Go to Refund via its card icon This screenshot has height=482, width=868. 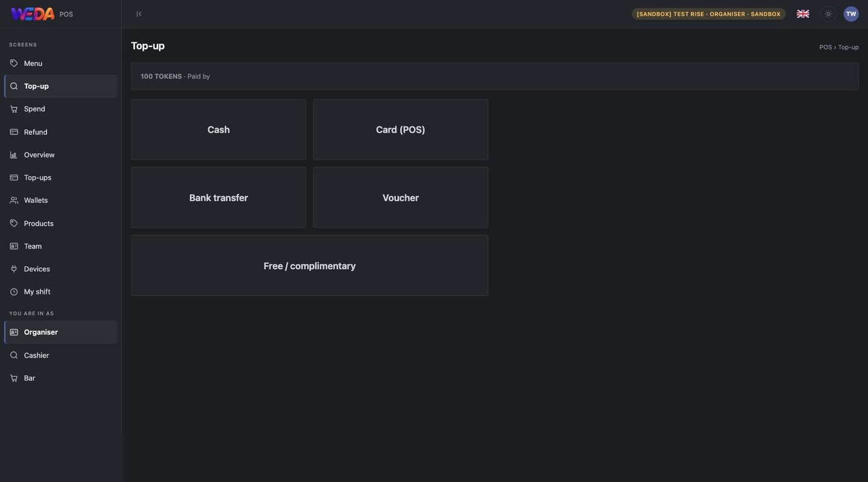pos(14,132)
